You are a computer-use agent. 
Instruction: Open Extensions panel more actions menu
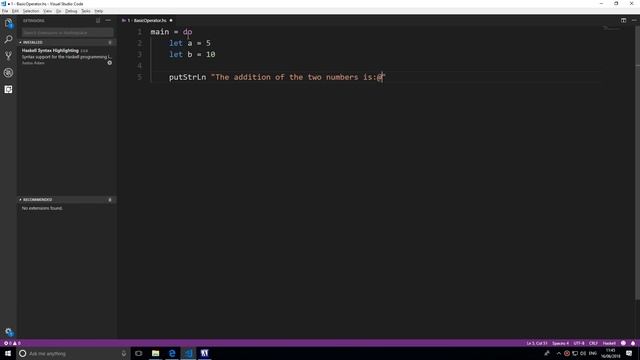point(108,20)
